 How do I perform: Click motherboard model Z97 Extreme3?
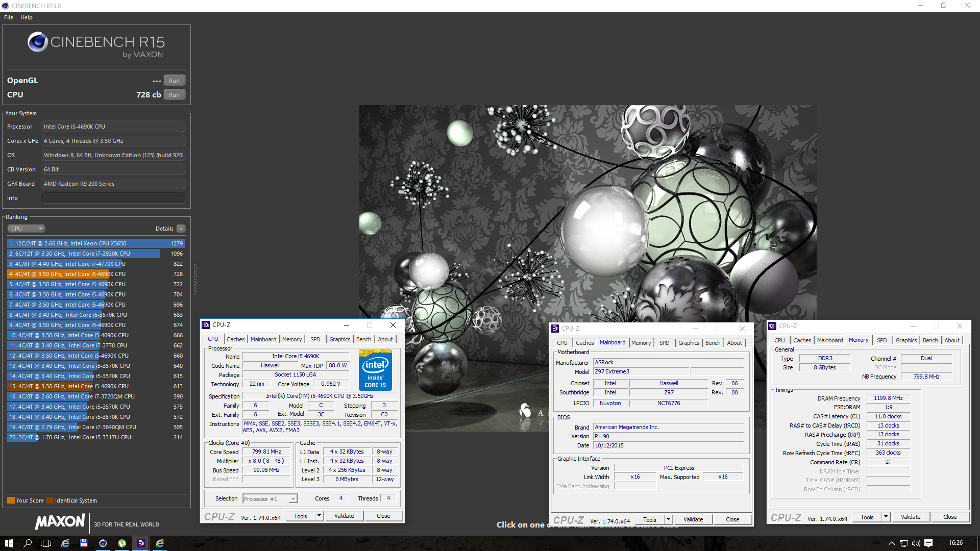click(x=641, y=371)
